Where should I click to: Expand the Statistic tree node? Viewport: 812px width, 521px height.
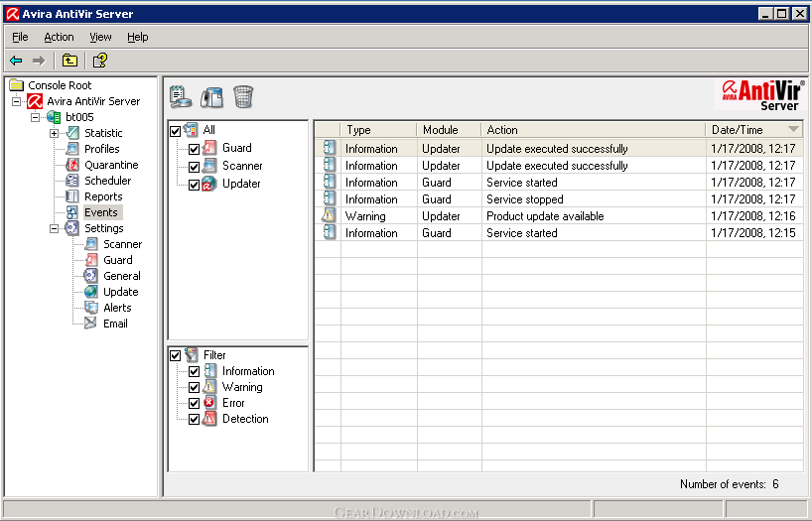(55, 133)
